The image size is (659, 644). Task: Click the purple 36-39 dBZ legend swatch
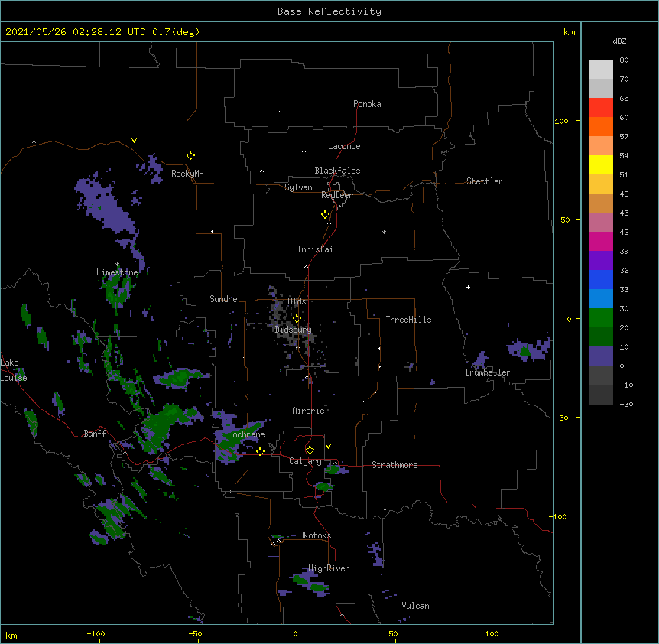pyautogui.click(x=601, y=260)
